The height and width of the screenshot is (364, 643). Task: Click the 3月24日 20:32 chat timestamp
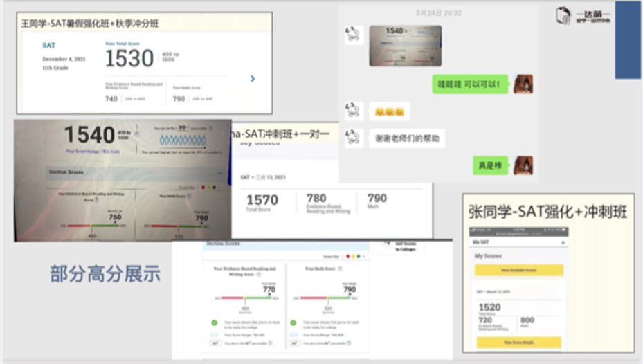(439, 13)
